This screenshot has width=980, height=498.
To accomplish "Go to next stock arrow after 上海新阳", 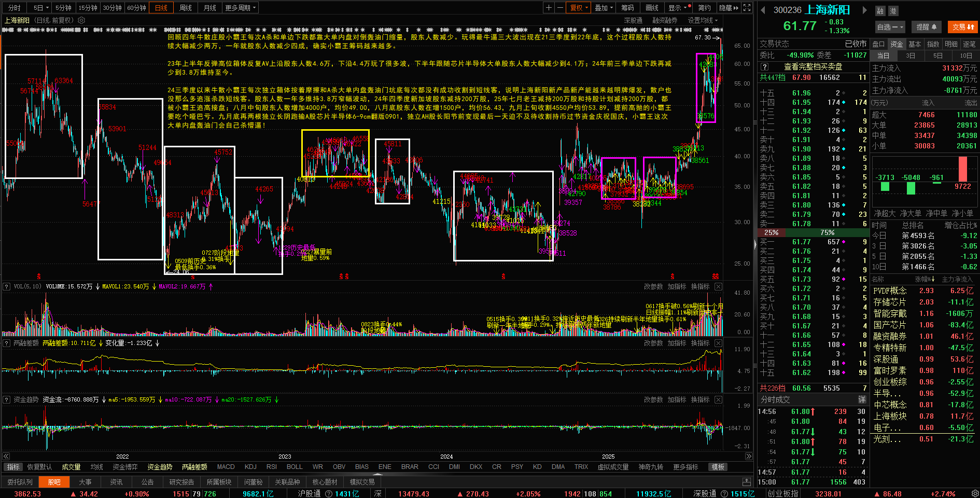I will [x=864, y=10].
